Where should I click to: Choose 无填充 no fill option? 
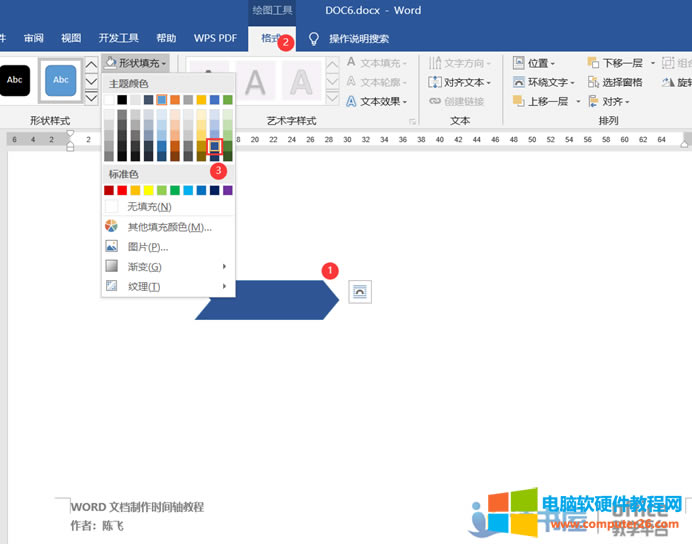(148, 207)
